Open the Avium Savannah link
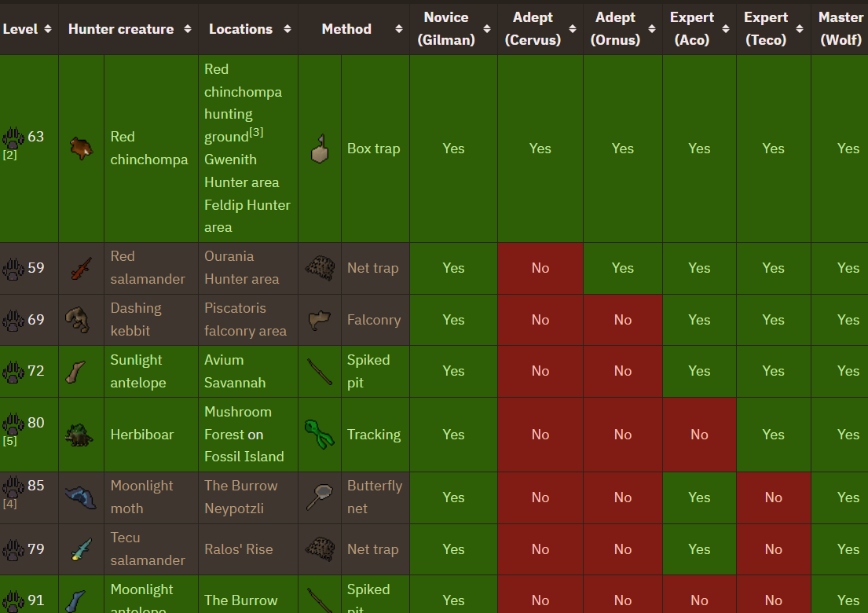868x613 pixels. pyautogui.click(x=235, y=371)
